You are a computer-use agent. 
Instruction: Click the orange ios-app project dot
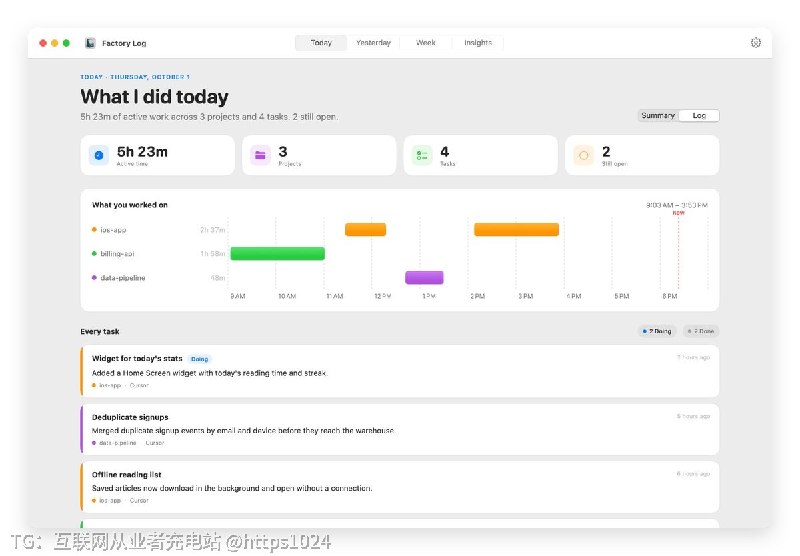point(94,230)
